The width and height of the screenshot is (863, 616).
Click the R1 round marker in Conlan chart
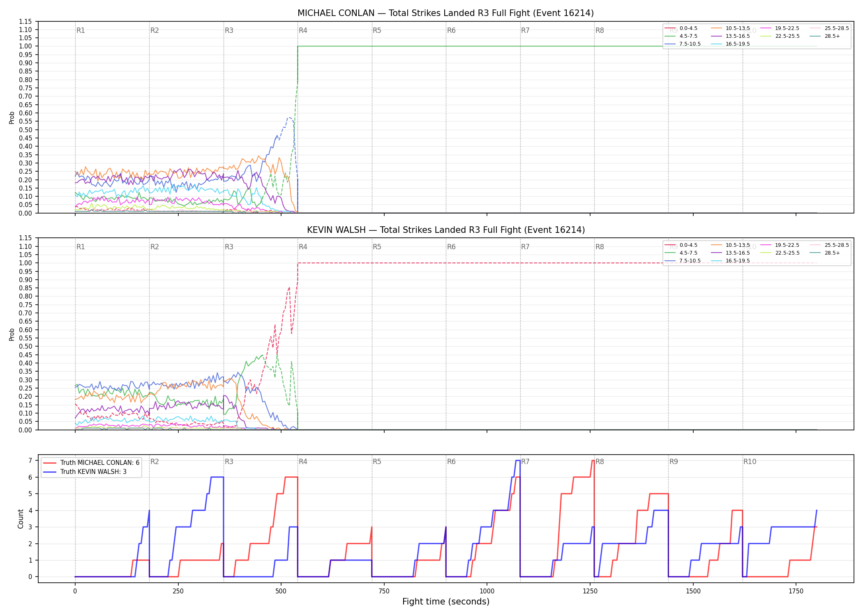pos(81,30)
